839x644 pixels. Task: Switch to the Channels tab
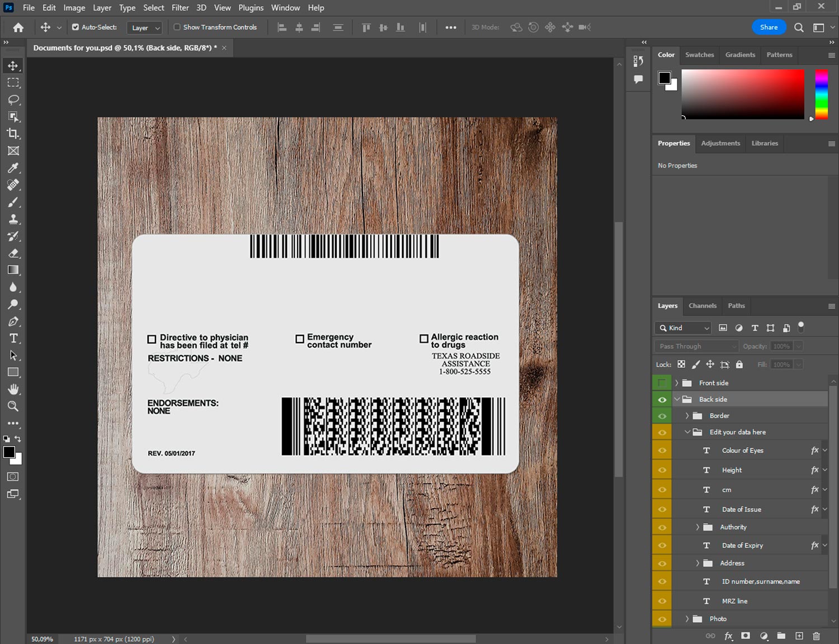(x=702, y=306)
